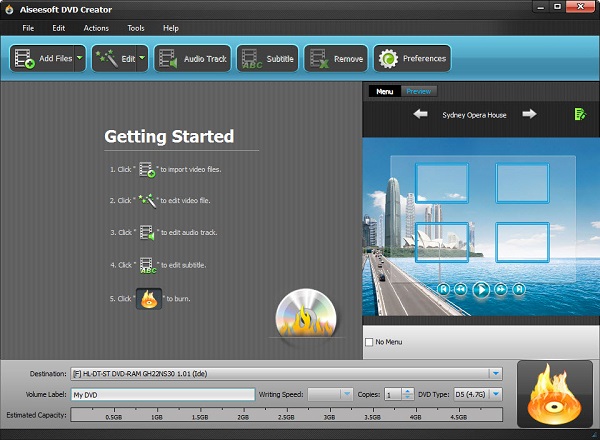Click the edit menu template icon

pos(579,115)
